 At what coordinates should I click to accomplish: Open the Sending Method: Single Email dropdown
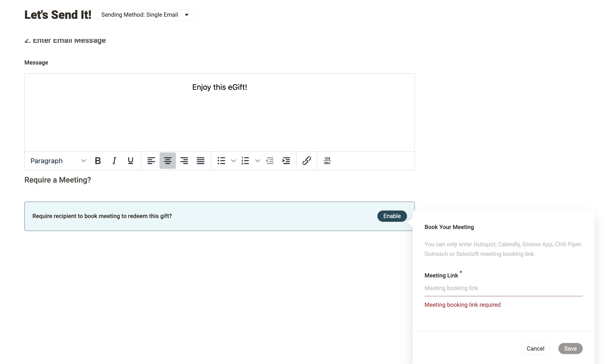coord(145,15)
